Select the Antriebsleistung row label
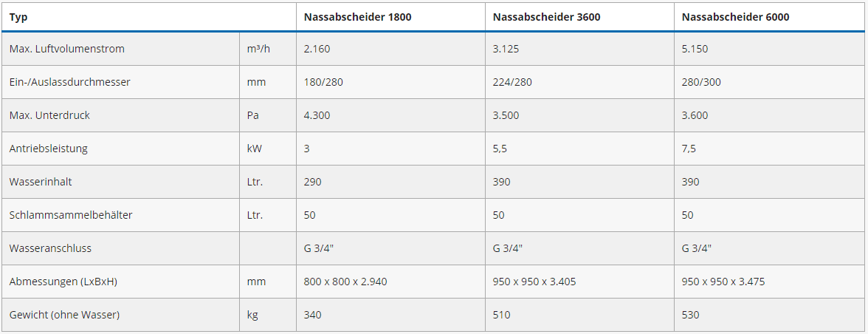 click(49, 149)
